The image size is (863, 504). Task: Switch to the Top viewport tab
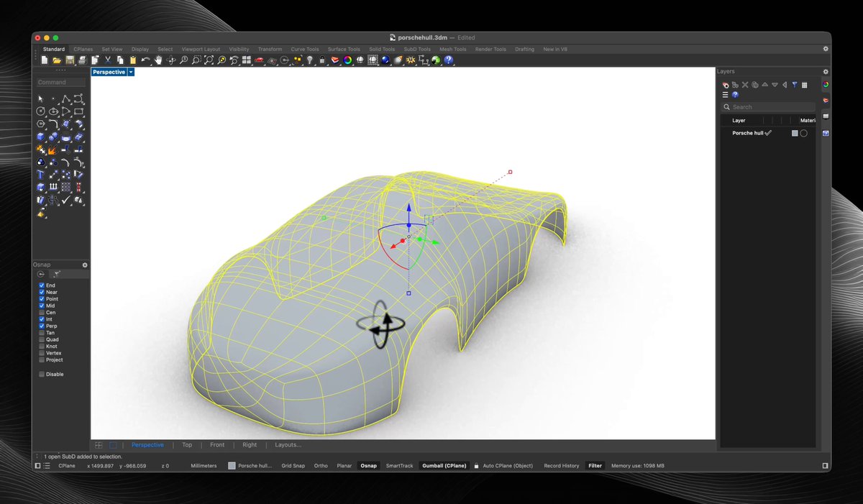pyautogui.click(x=187, y=445)
